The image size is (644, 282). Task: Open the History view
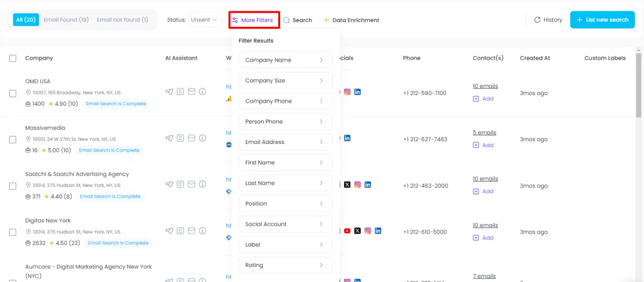click(548, 20)
